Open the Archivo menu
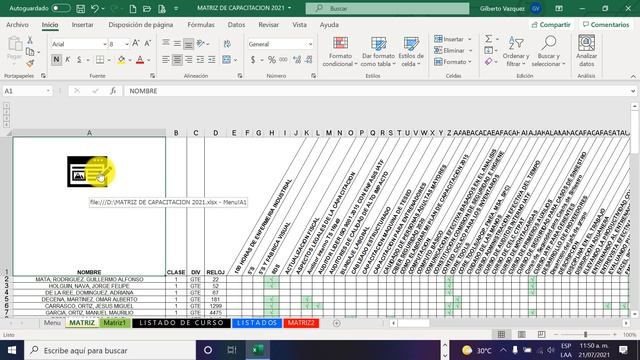The width and height of the screenshot is (640, 360). pyautogui.click(x=18, y=25)
